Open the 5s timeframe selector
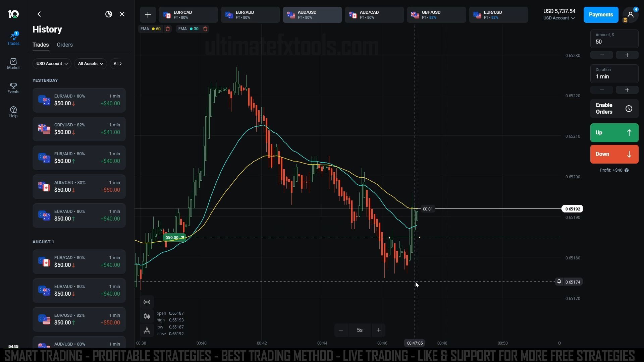 pyautogui.click(x=360, y=330)
